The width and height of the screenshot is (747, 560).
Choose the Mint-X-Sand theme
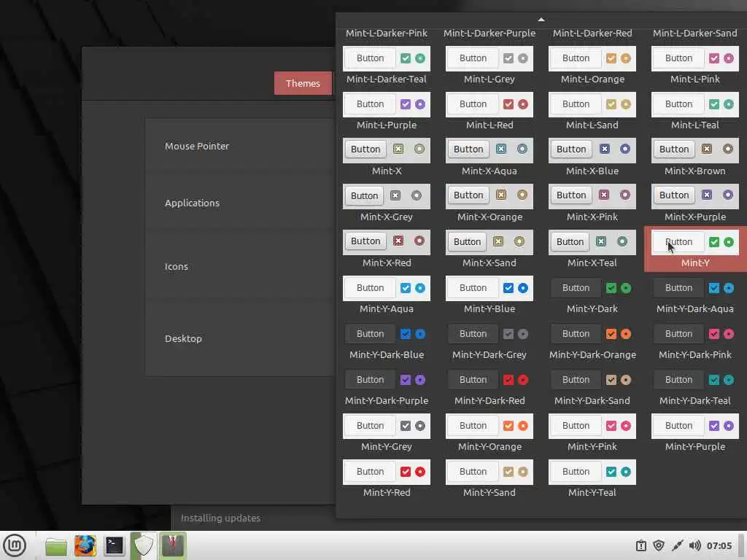point(489,249)
